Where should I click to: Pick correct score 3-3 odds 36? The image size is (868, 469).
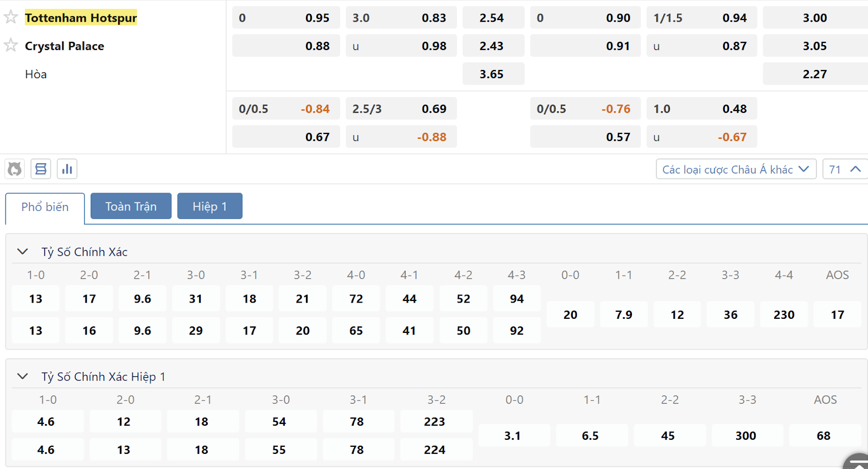coord(730,314)
